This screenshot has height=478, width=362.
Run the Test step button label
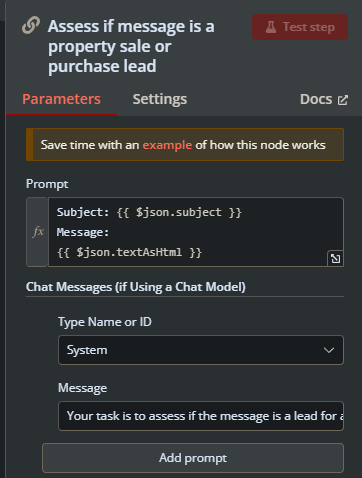click(x=309, y=27)
